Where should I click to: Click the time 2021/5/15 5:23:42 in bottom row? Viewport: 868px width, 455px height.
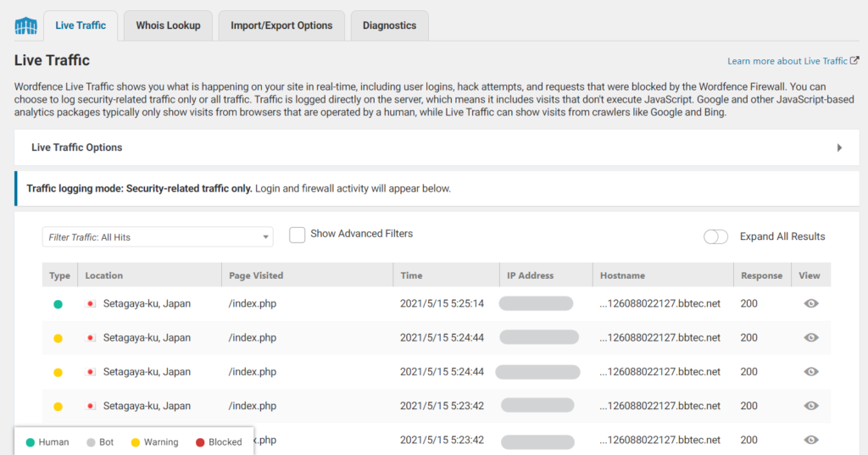(442, 440)
